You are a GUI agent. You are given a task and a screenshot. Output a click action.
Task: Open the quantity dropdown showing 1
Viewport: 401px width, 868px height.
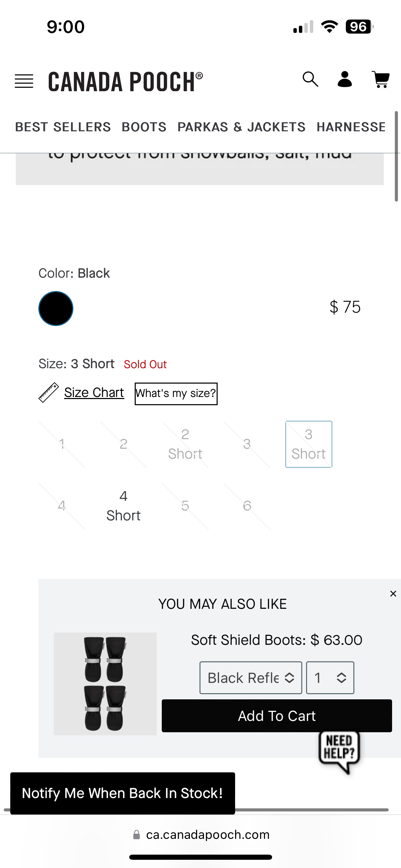pyautogui.click(x=330, y=678)
